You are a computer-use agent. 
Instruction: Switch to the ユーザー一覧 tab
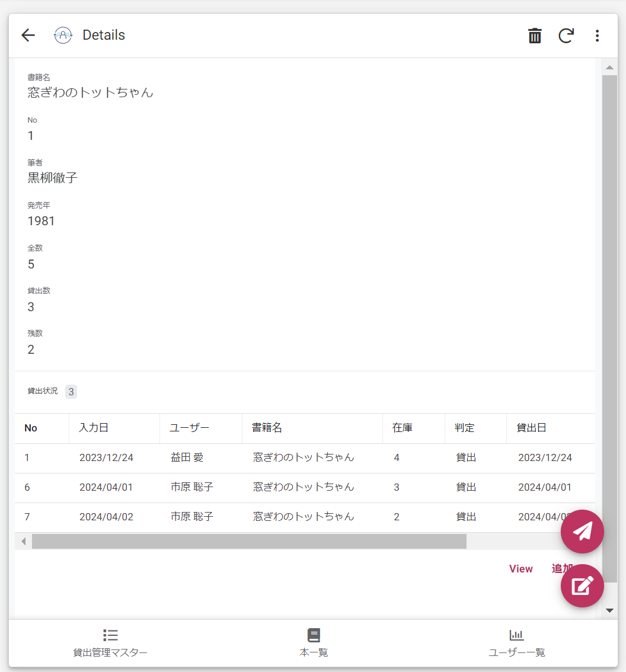click(x=516, y=643)
